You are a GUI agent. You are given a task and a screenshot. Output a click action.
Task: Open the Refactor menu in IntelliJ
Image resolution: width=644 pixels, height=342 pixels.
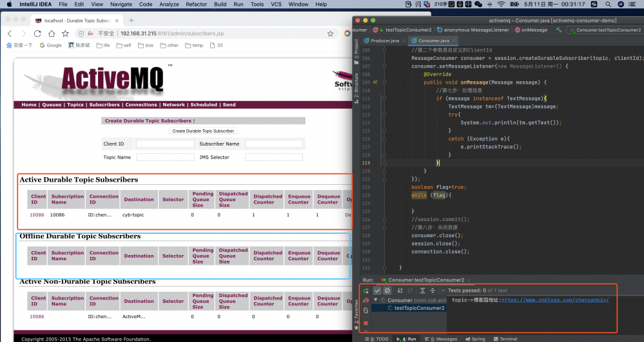[x=197, y=4]
